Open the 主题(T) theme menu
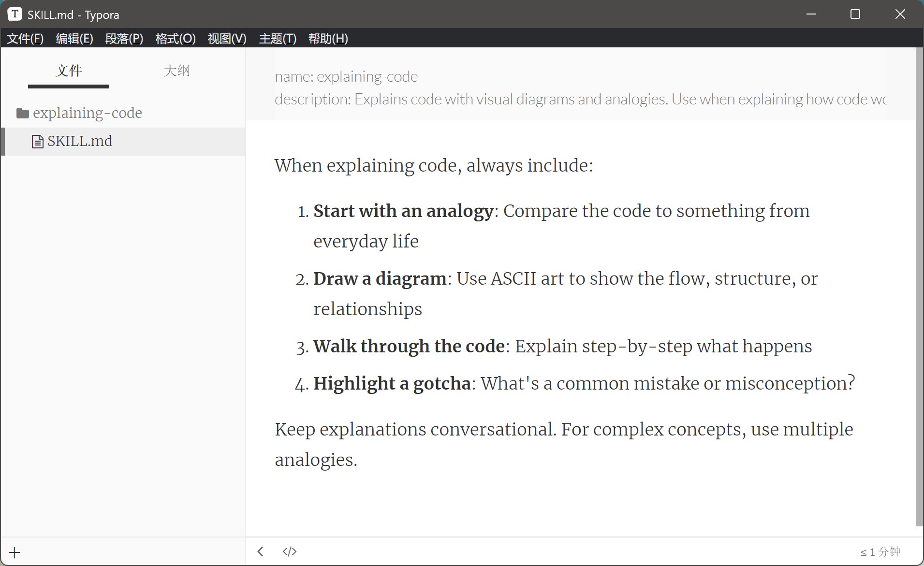 pyautogui.click(x=278, y=39)
